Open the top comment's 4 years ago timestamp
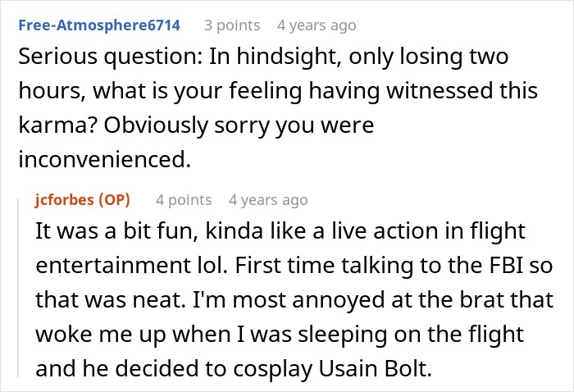This screenshot has height=392, width=574. 317,25
